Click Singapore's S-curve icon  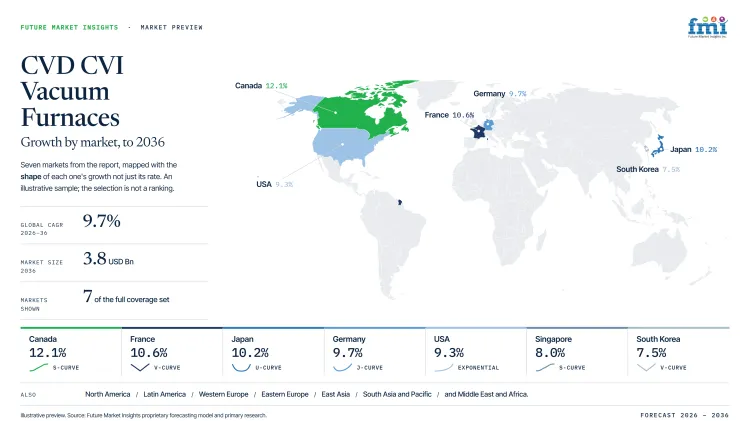tap(545, 367)
